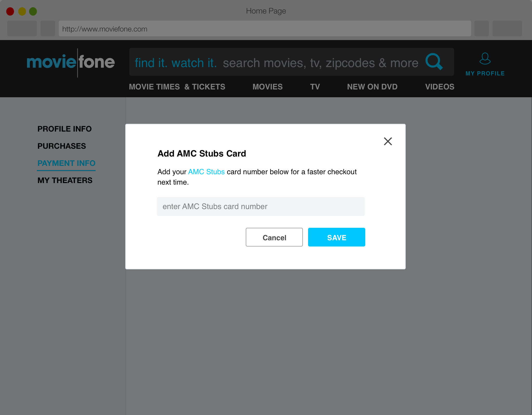
Task: Open the AMC Stubs hyperlink
Action: coord(206,172)
